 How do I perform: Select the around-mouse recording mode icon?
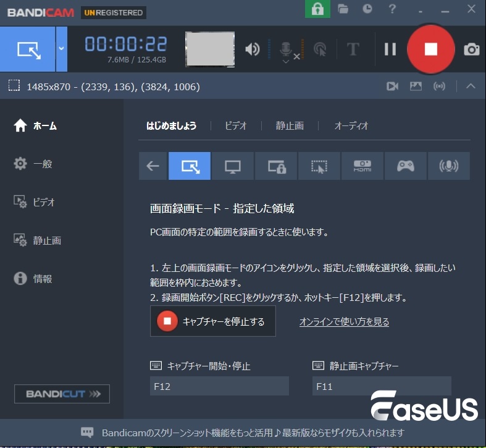tap(319, 166)
